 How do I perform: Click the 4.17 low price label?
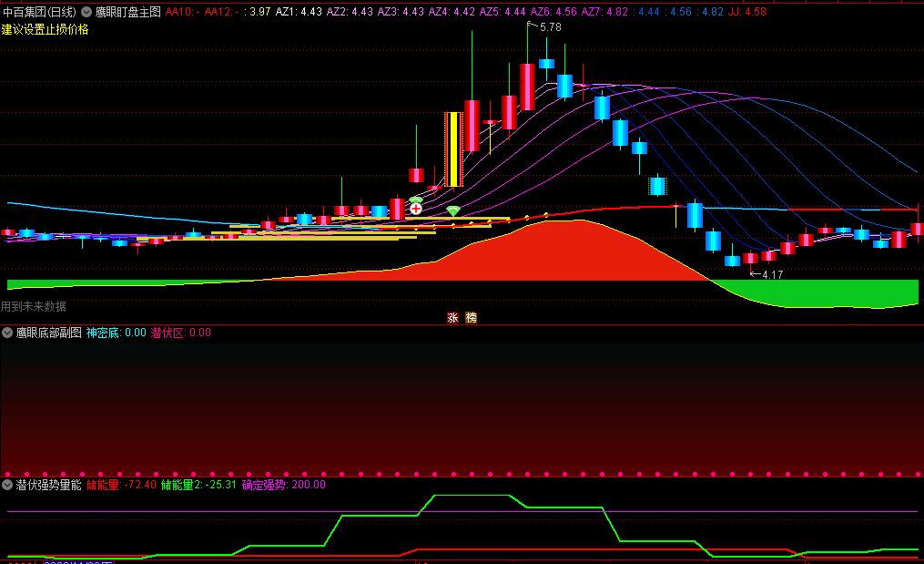772,275
